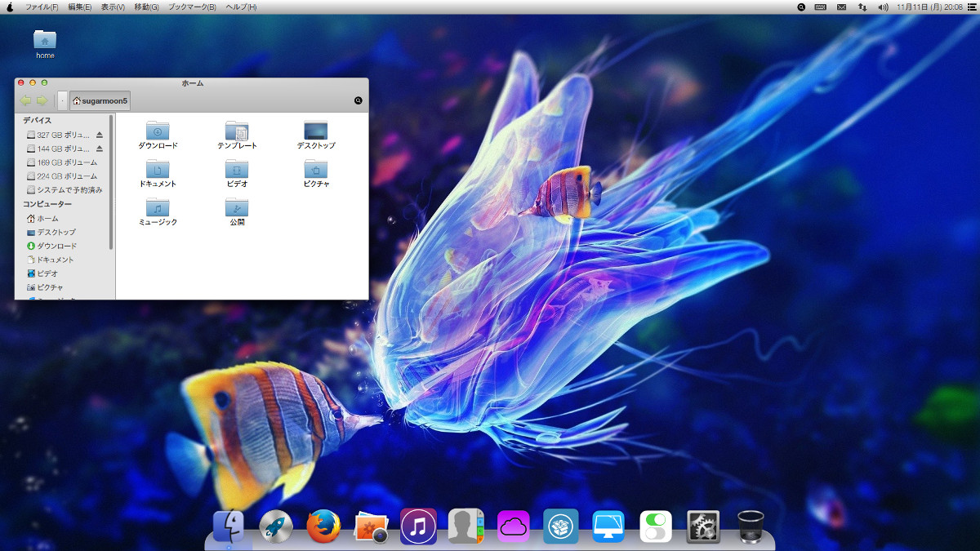980x551 pixels.
Task: Select the ビデオ folder in the file view
Action: [x=237, y=174]
